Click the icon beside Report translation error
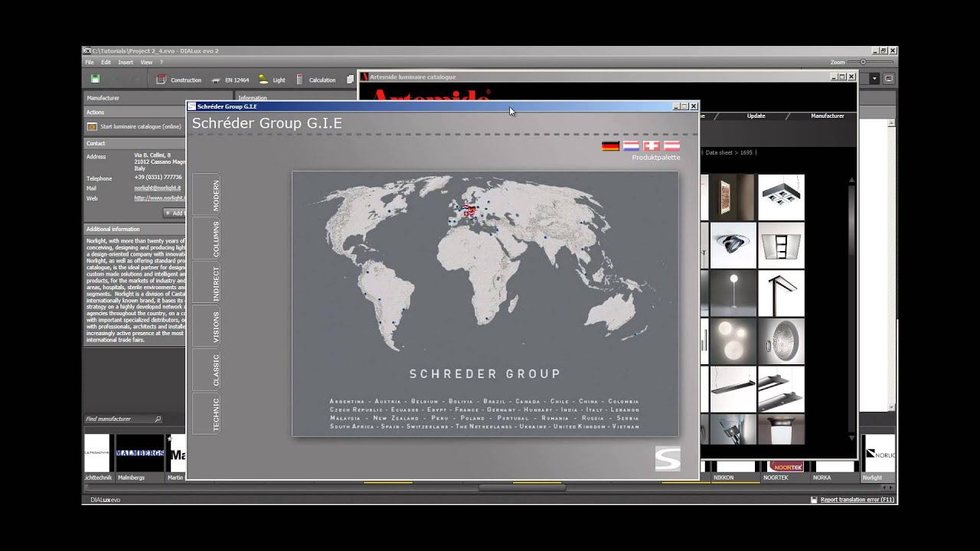 pos(814,499)
